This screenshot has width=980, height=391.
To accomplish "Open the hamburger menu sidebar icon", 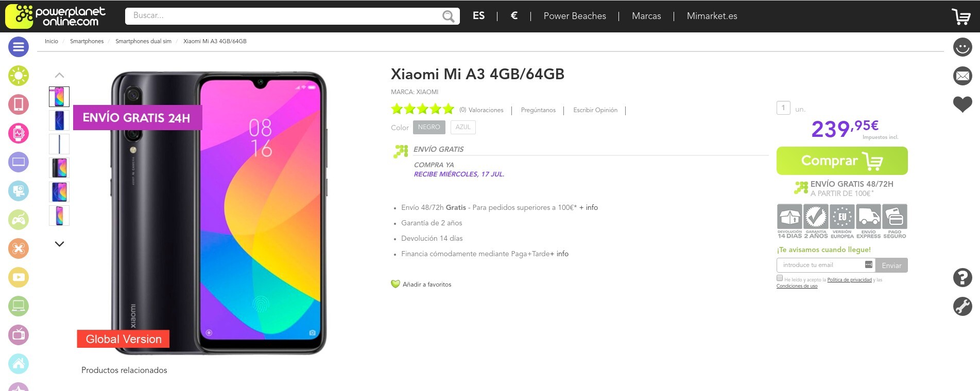I will (x=19, y=47).
